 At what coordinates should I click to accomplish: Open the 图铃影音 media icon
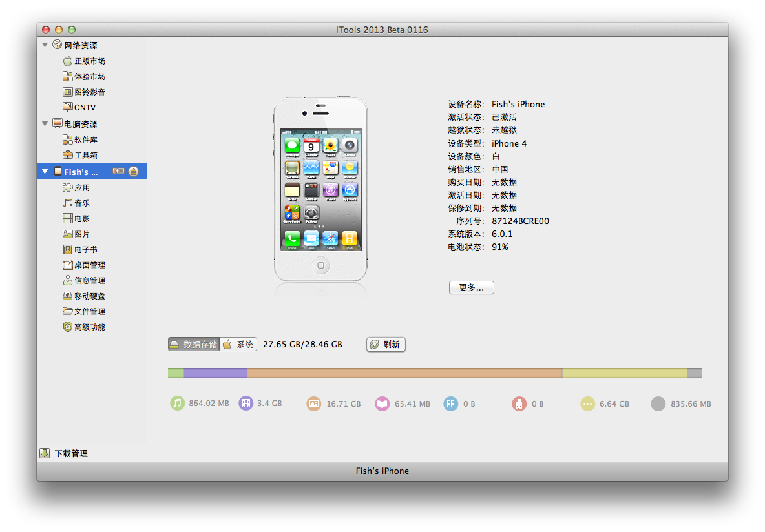[67, 92]
